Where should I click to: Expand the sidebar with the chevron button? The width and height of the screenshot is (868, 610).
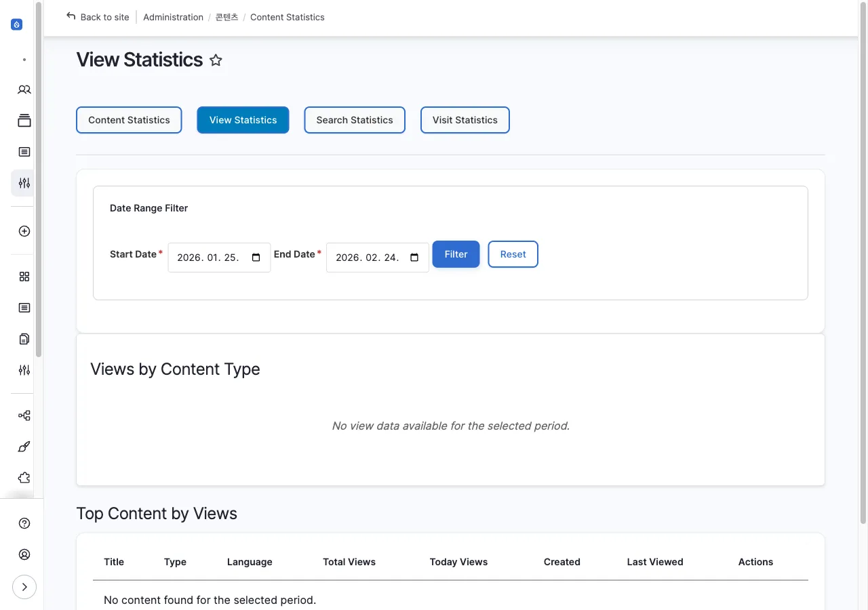coord(24,586)
